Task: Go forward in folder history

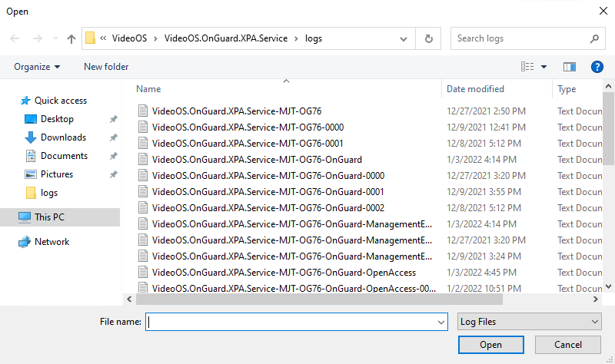Action: pos(37,38)
